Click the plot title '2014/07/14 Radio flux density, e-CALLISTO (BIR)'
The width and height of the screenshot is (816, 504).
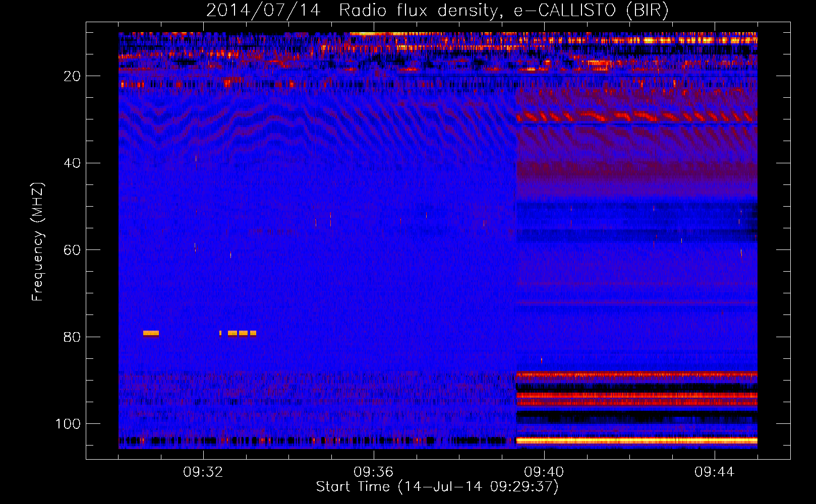click(x=437, y=10)
